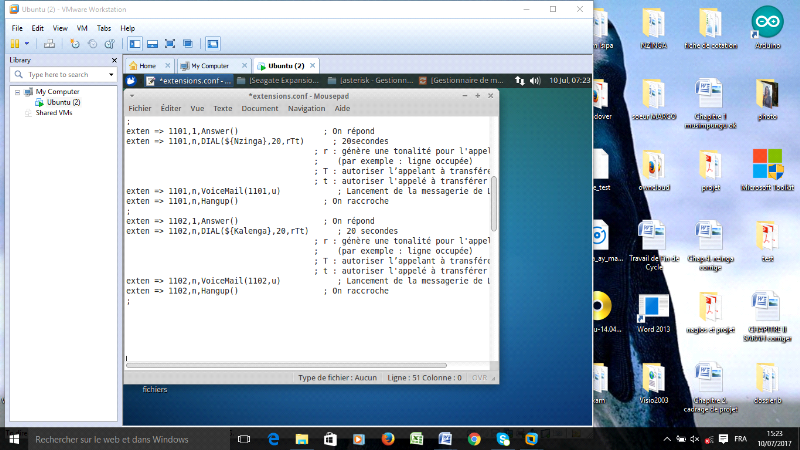Toggle the console view toolbar button
The image size is (800, 450).
(x=212, y=44)
